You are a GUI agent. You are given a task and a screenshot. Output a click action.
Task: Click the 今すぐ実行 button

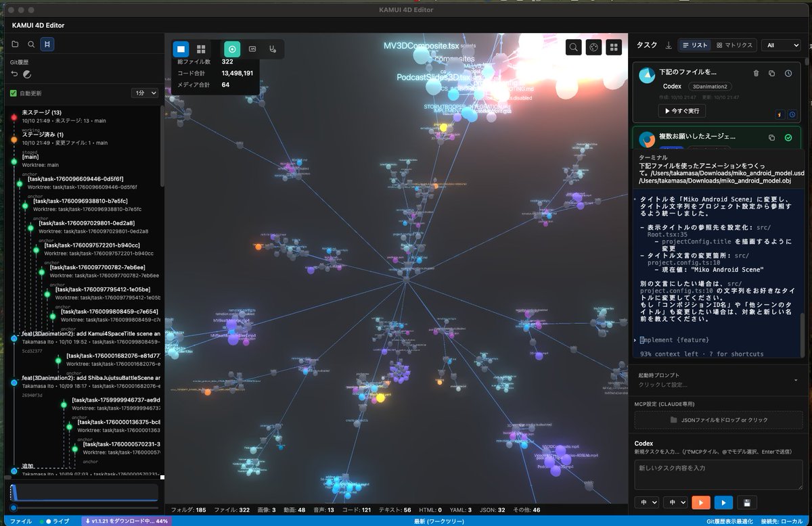click(682, 110)
